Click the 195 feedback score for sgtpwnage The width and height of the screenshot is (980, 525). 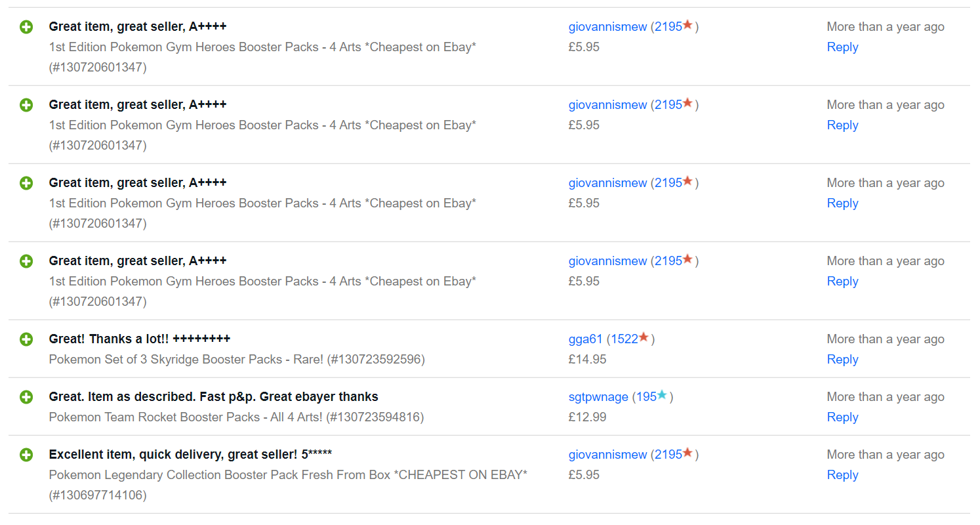coord(646,397)
